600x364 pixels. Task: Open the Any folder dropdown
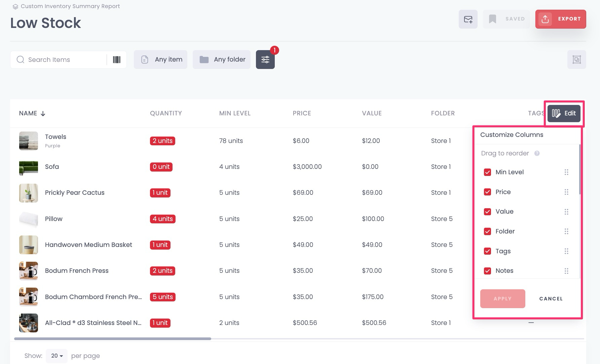(221, 59)
